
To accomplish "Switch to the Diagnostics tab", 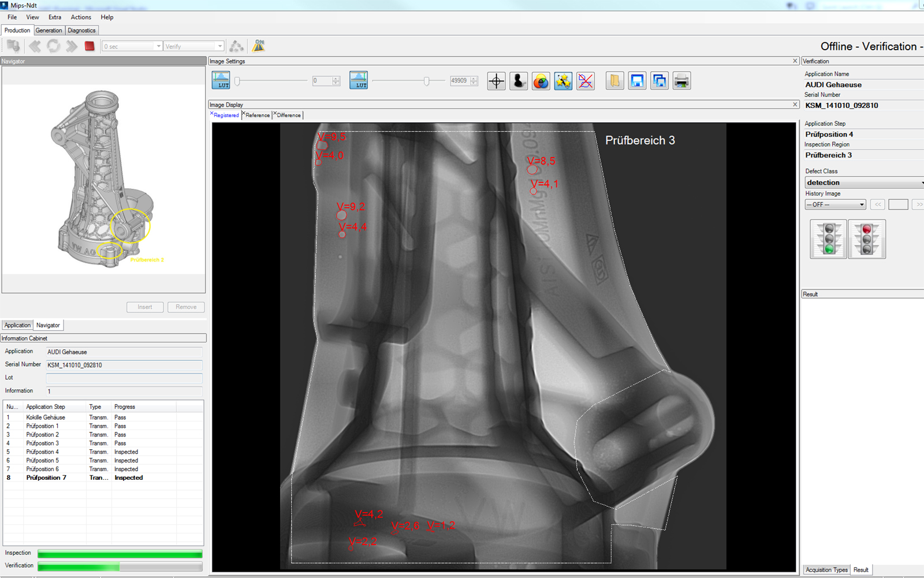I will pyautogui.click(x=81, y=31).
